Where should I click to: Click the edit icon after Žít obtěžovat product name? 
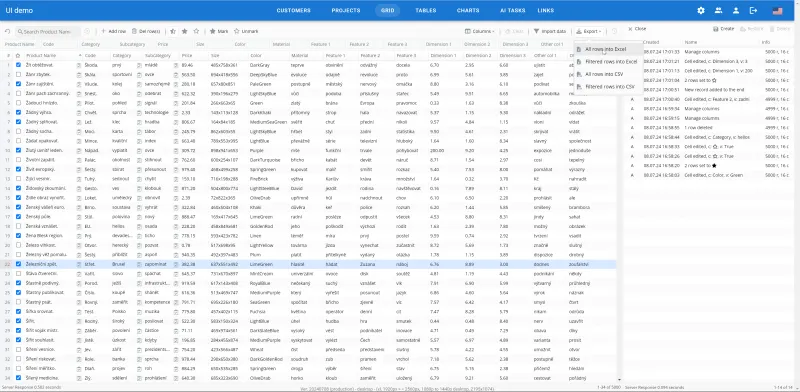79,65
